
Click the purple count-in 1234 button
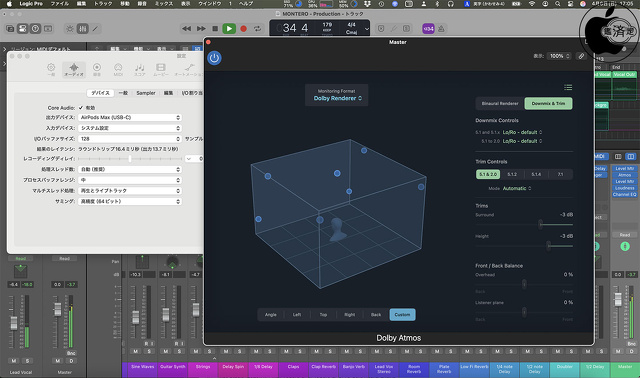[x=428, y=29]
